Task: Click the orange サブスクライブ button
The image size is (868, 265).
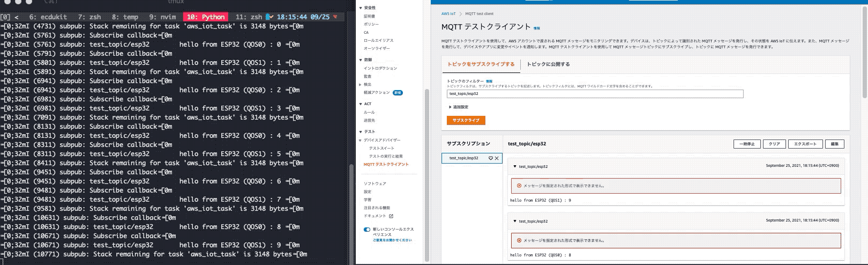Action: (x=466, y=120)
